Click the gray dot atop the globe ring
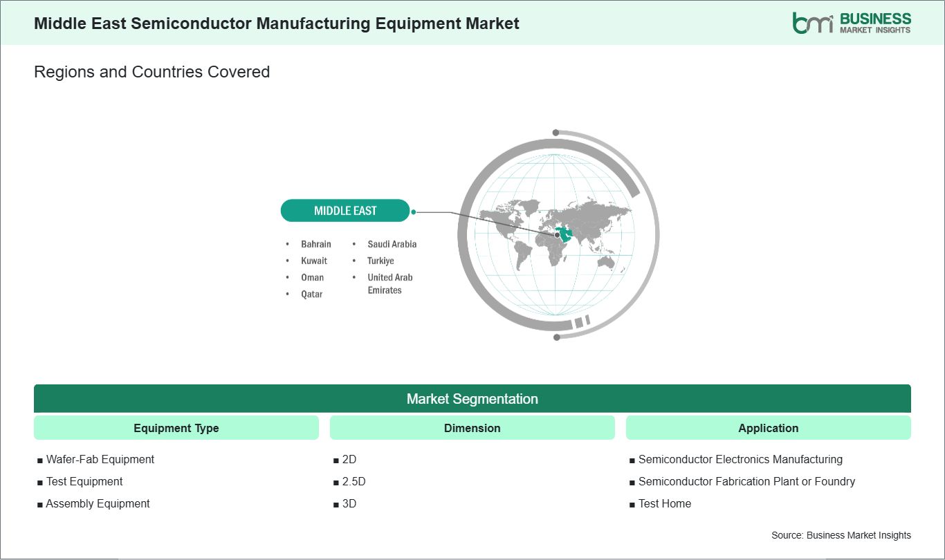The height and width of the screenshot is (560, 945). [555, 133]
